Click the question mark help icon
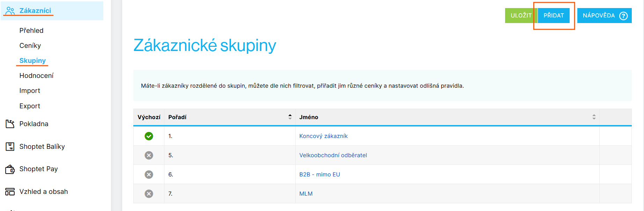644x211 pixels. click(x=623, y=16)
